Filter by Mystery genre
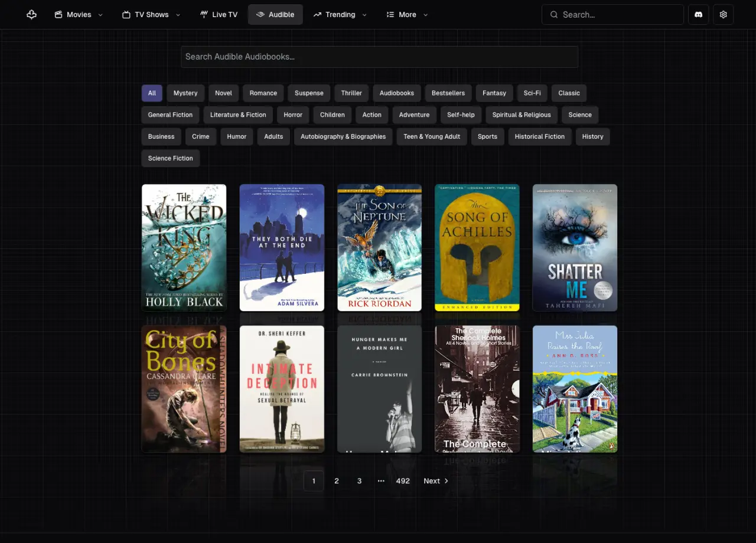Screen dimensions: 756x543 tap(185, 93)
